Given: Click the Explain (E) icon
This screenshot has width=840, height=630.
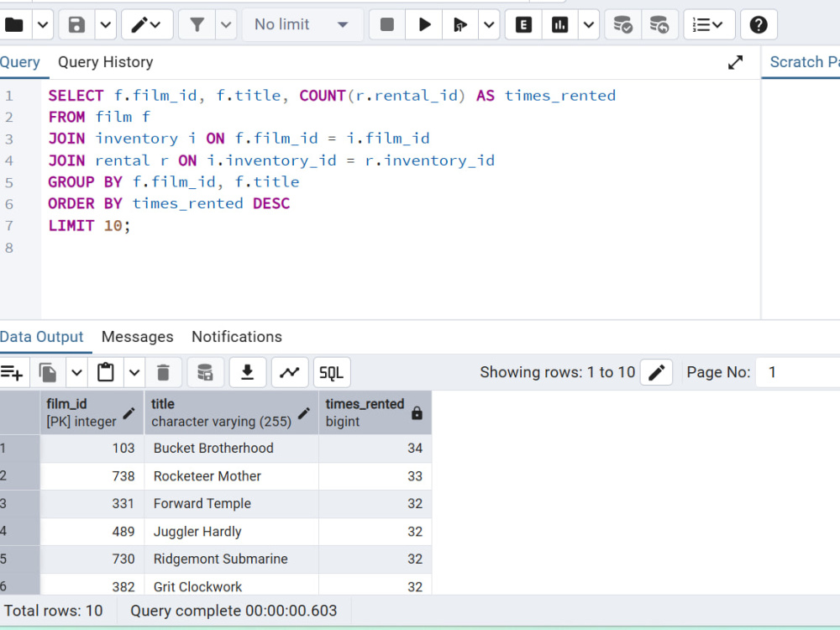Looking at the screenshot, I should [x=523, y=24].
